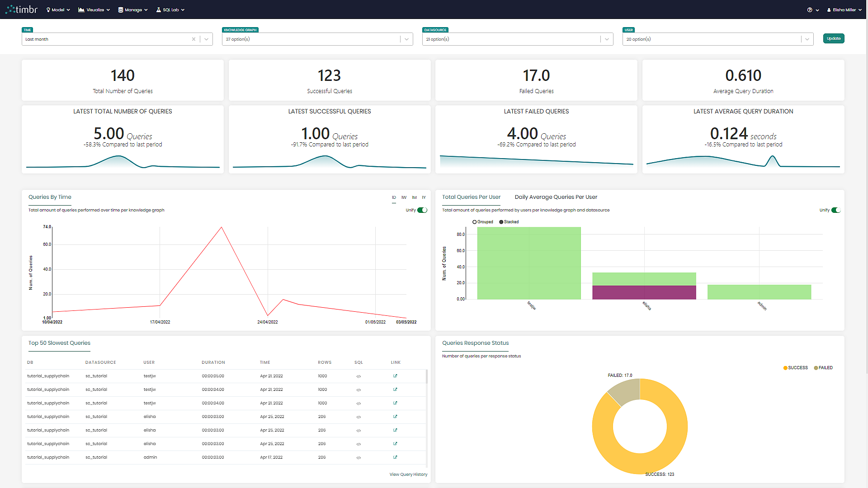Viewport: 868px width, 488px height.
Task: Open the Elisha Miller account menu
Action: [x=844, y=9]
